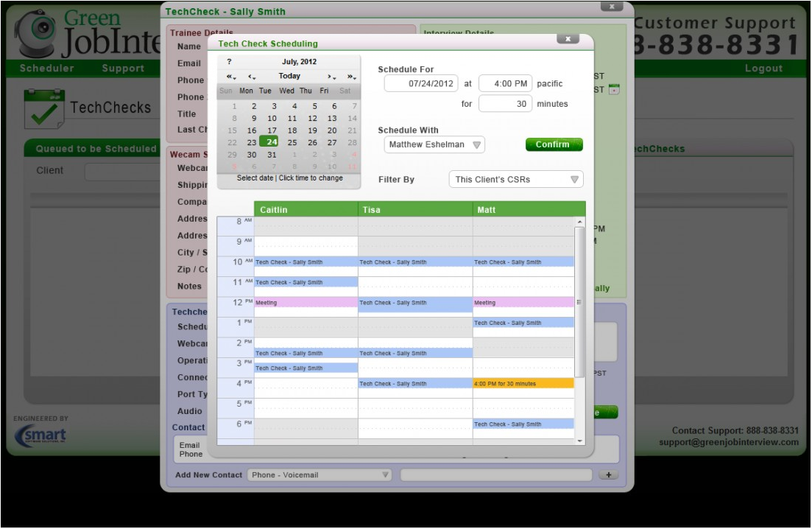Open Matt's 6 PM Tech Check appointment

click(x=523, y=424)
